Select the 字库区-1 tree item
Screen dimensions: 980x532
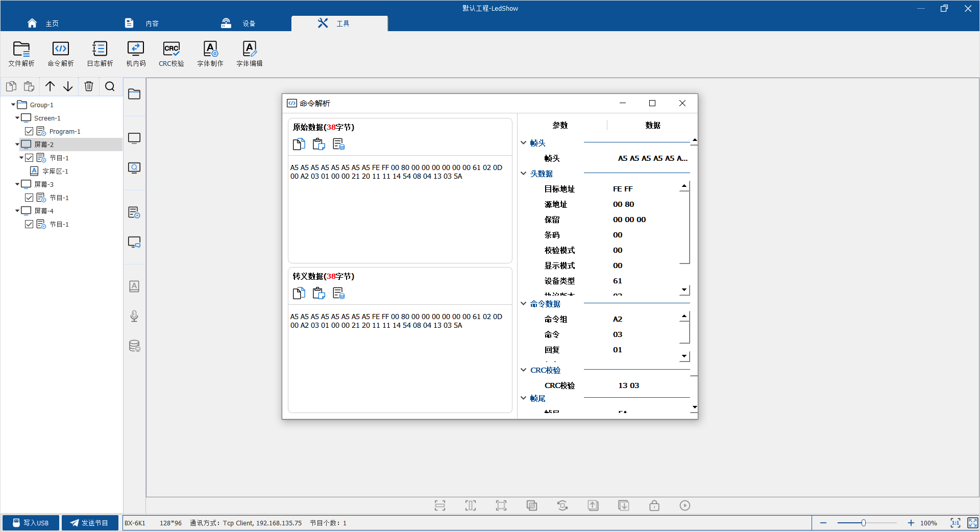(x=55, y=171)
